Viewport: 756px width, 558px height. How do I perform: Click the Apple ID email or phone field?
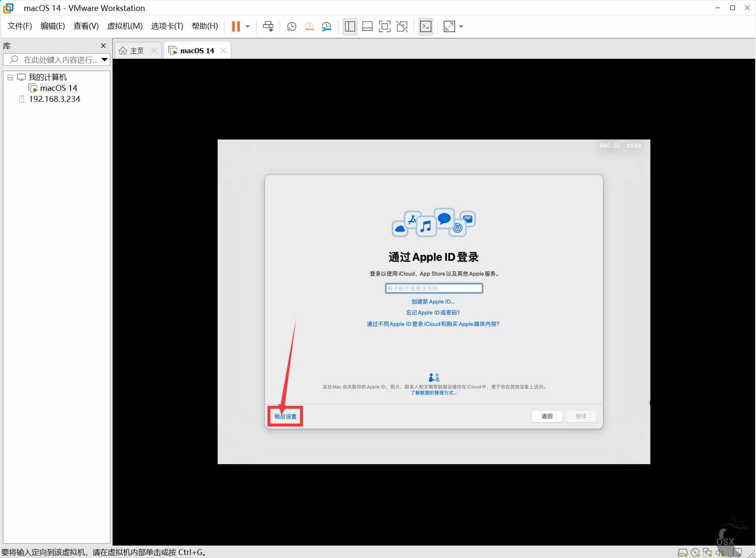tap(434, 288)
